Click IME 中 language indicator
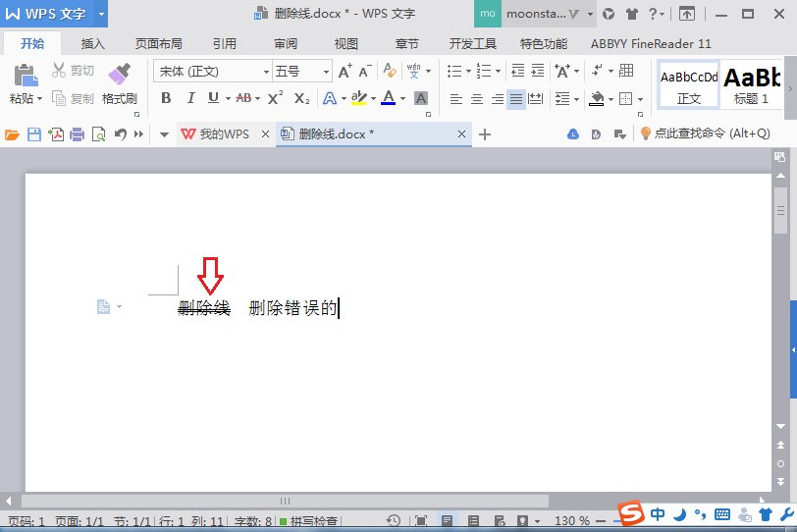 (658, 514)
